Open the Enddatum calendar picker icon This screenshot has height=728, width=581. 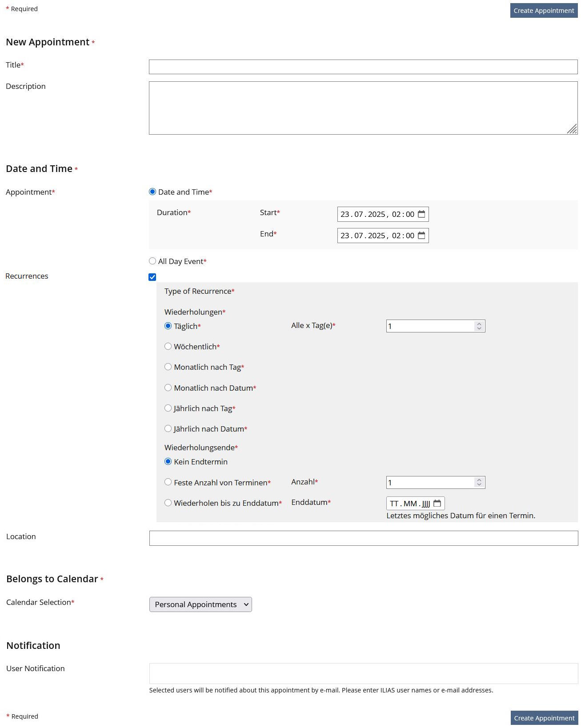[437, 503]
